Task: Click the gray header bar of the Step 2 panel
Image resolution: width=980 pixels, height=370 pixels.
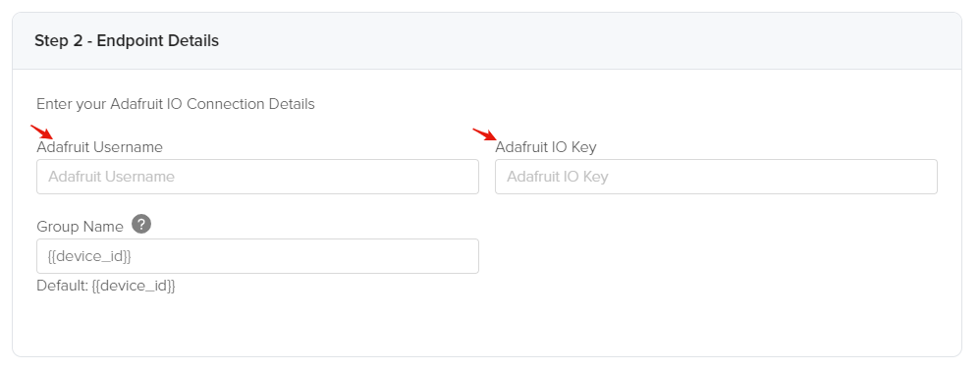Action: (x=487, y=40)
